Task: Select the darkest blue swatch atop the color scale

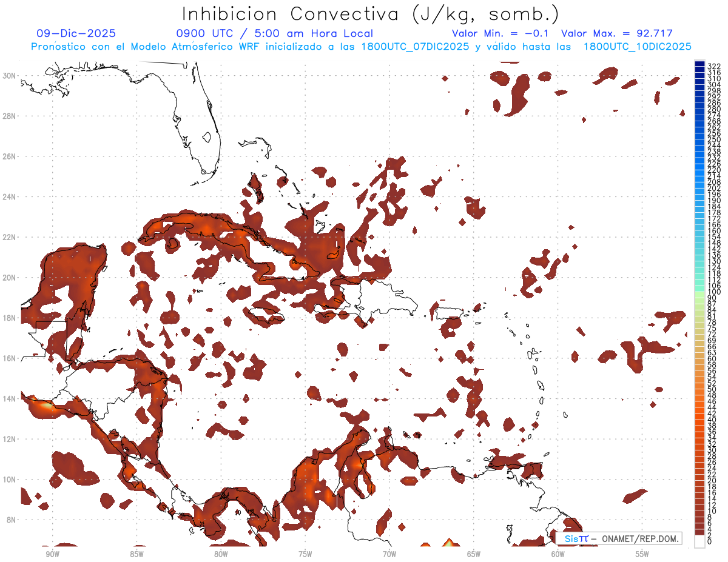Action: 699,63
